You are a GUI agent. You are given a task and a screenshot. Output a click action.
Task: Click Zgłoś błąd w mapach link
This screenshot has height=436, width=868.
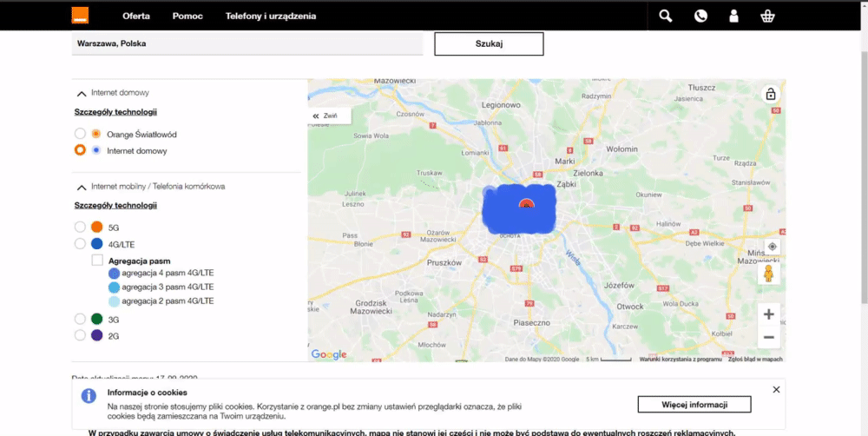tap(756, 359)
